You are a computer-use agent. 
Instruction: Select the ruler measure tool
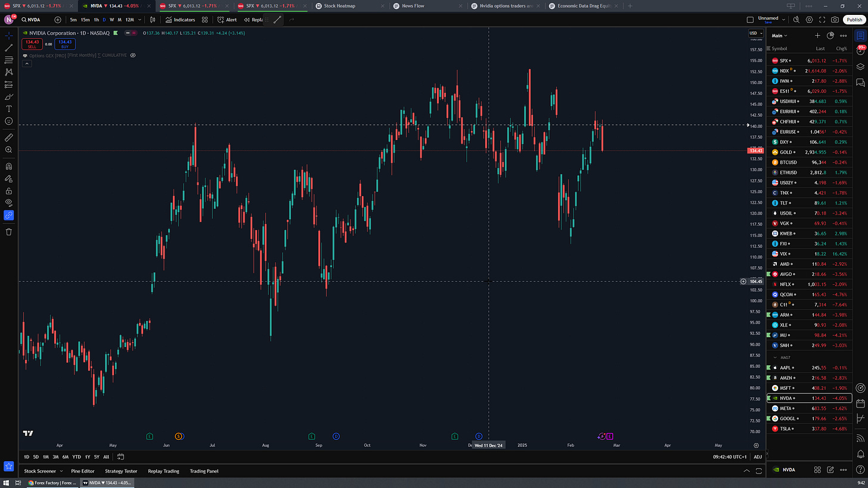9,138
